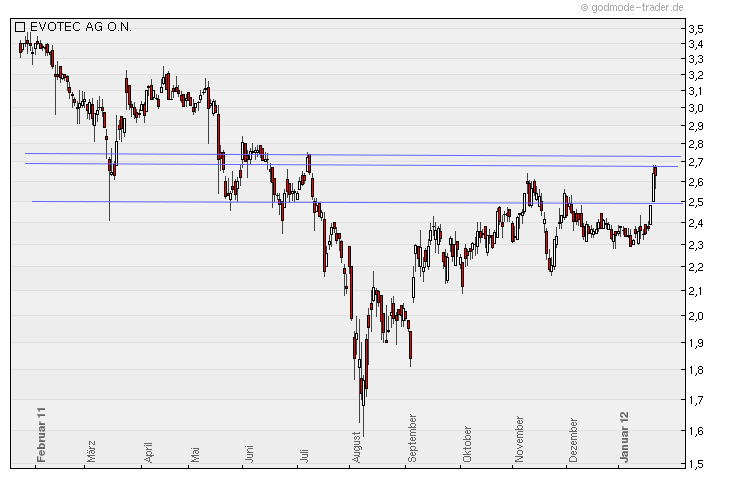Click the 2,0 price axis value
The image size is (730, 481).
(x=696, y=316)
